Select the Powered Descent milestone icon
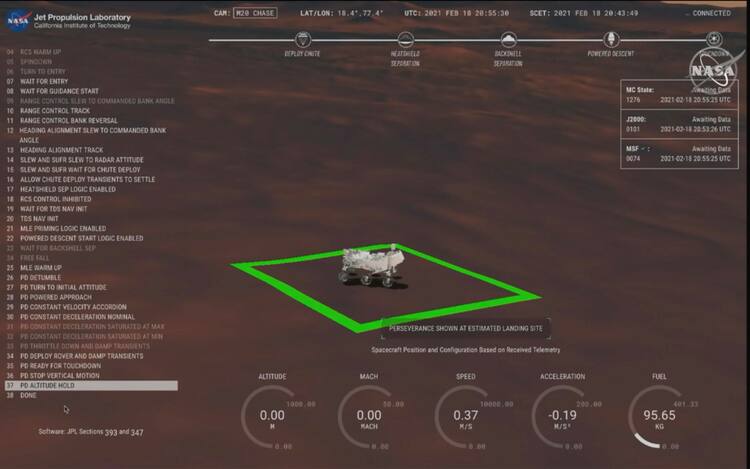The image size is (750, 469). tap(611, 39)
